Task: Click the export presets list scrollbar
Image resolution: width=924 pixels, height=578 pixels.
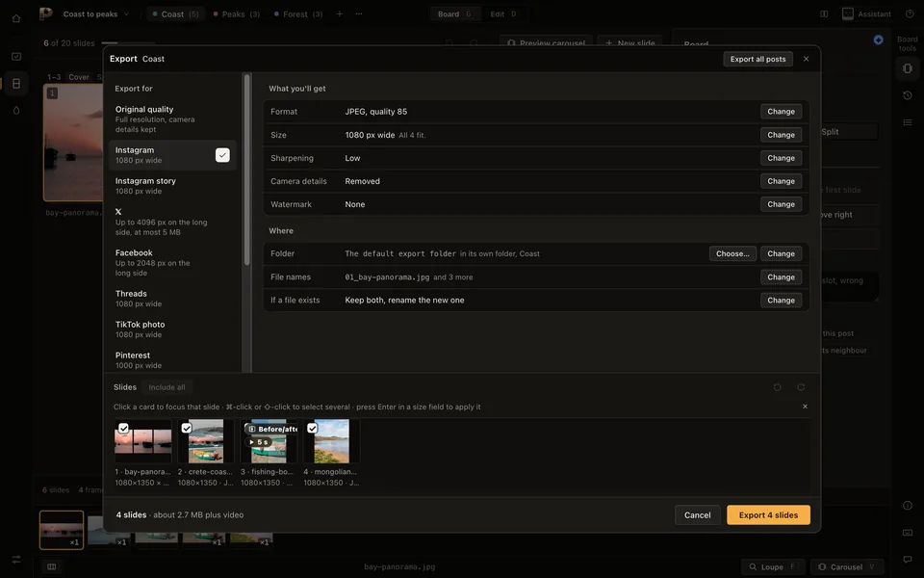Action: coord(247,170)
